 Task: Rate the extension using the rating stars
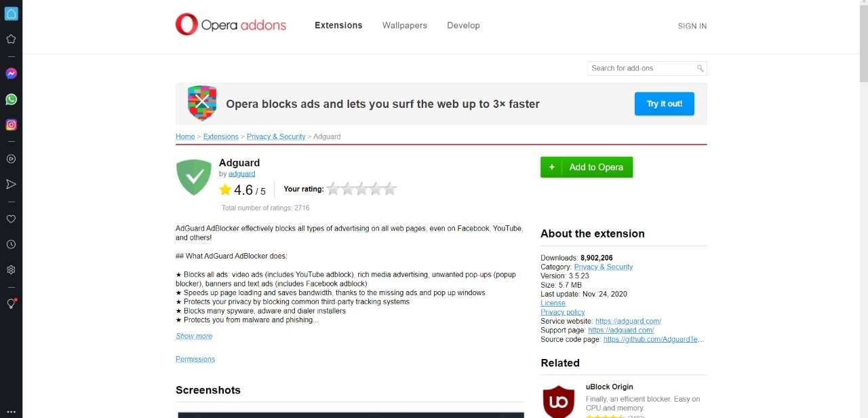tap(361, 189)
